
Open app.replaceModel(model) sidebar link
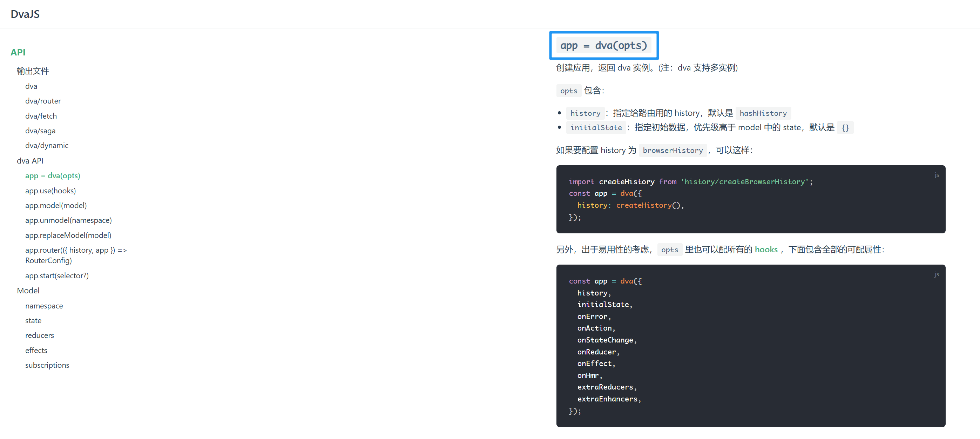tap(68, 235)
